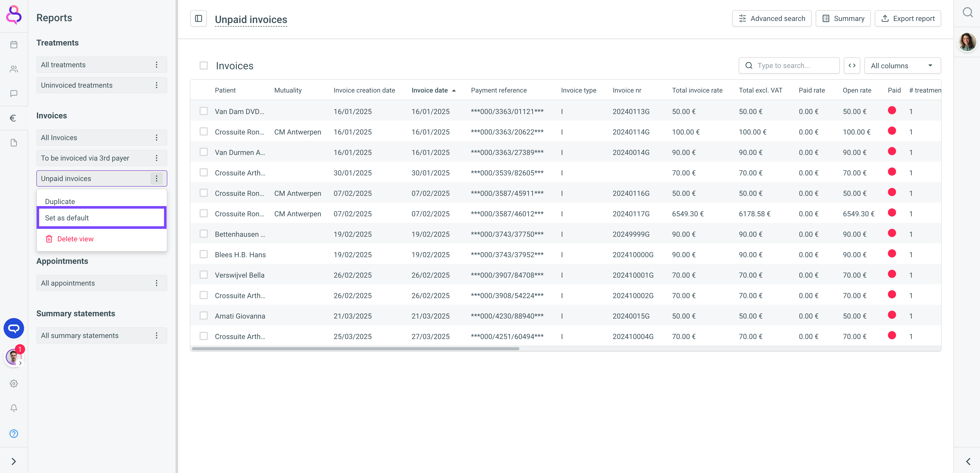Open options menu for All treatments

coord(156,65)
